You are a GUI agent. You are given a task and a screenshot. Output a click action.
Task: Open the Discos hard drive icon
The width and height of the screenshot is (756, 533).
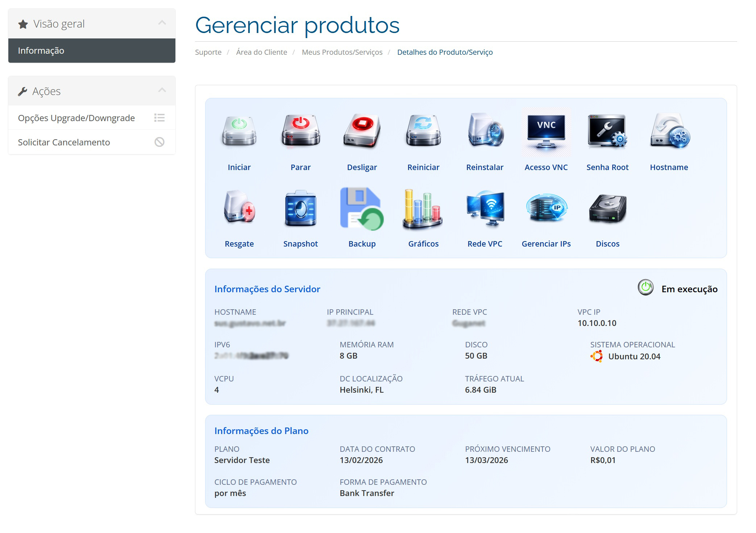[x=607, y=208]
